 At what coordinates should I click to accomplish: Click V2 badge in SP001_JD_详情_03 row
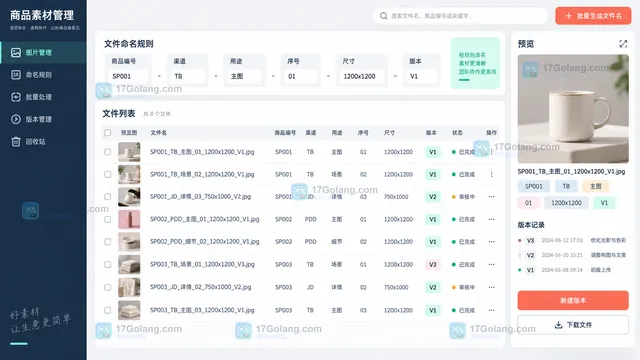click(433, 197)
